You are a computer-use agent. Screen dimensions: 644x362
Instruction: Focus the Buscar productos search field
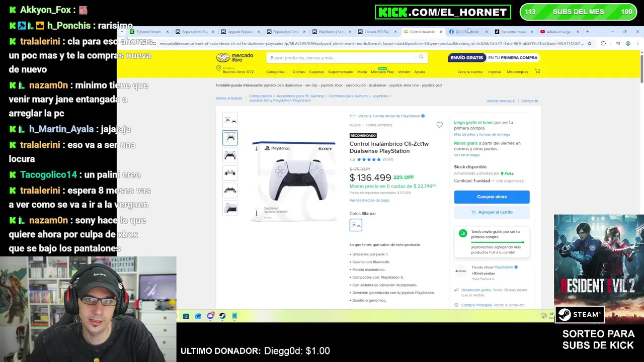[x=342, y=57]
